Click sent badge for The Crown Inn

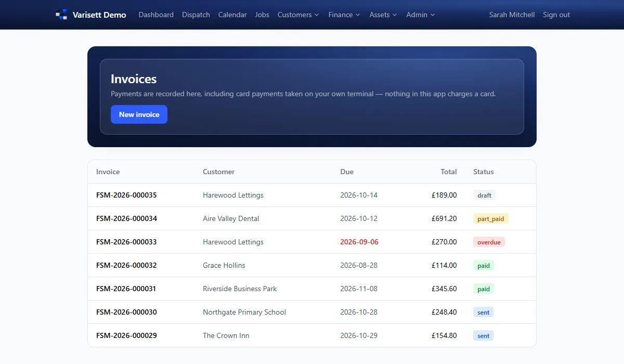pyautogui.click(x=484, y=336)
